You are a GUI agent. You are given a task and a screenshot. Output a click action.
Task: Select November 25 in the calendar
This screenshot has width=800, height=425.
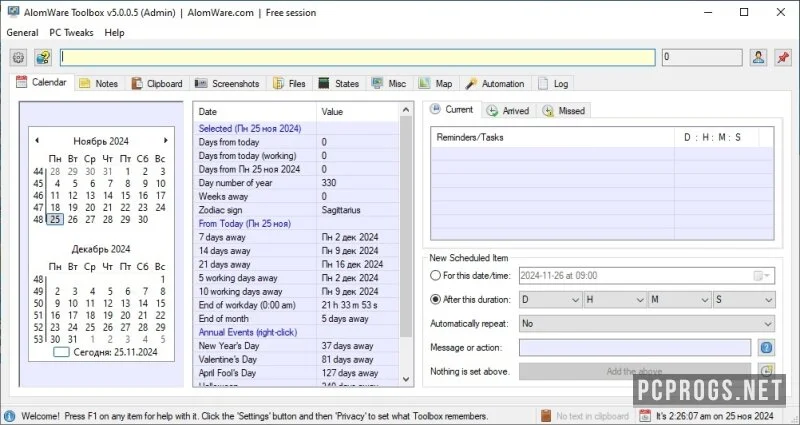(x=55, y=219)
